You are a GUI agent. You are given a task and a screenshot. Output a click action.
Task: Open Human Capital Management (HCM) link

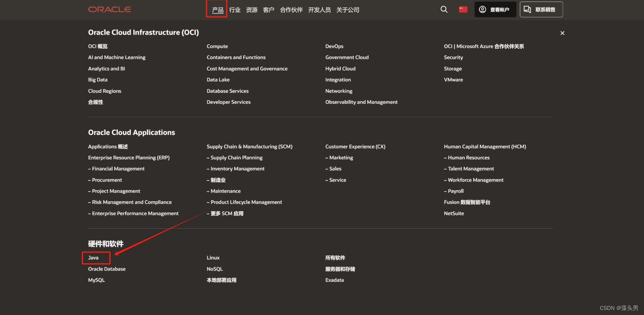click(485, 147)
